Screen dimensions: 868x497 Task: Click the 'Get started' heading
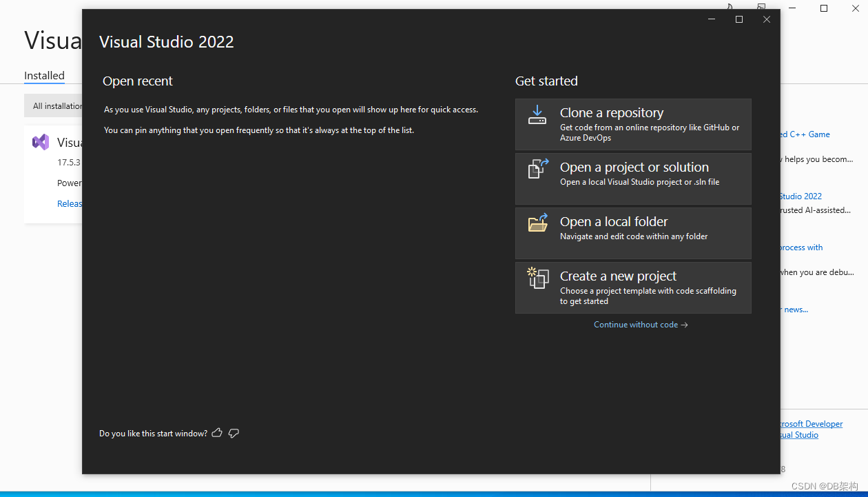pos(546,81)
